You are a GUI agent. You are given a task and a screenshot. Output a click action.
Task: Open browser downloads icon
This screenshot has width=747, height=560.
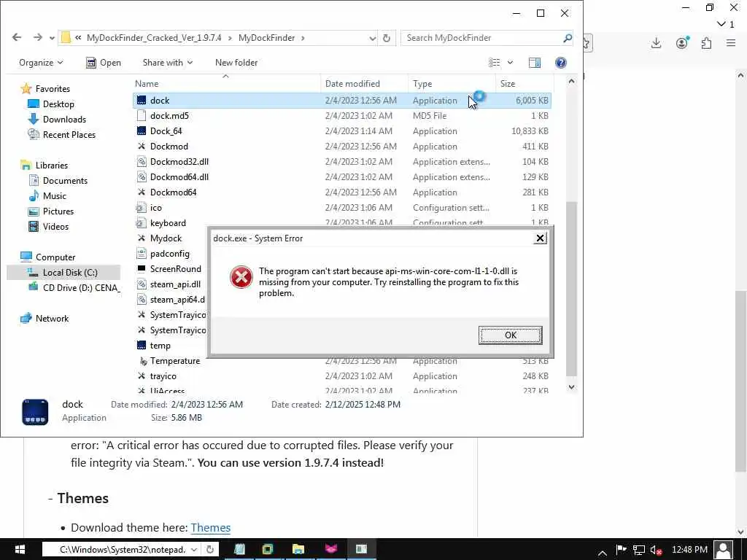click(x=656, y=43)
